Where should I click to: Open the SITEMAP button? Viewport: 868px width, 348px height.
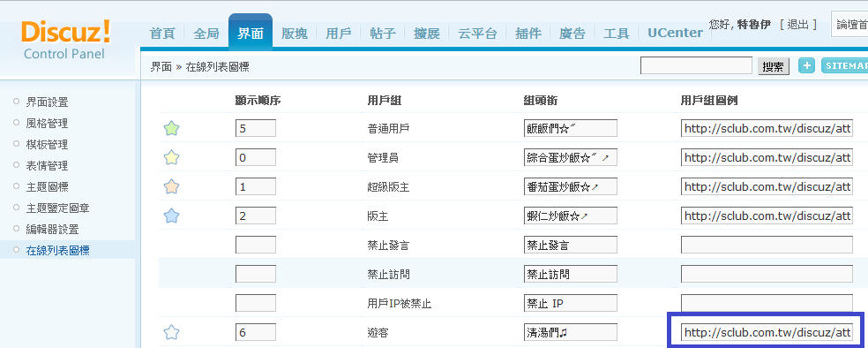pos(845,66)
